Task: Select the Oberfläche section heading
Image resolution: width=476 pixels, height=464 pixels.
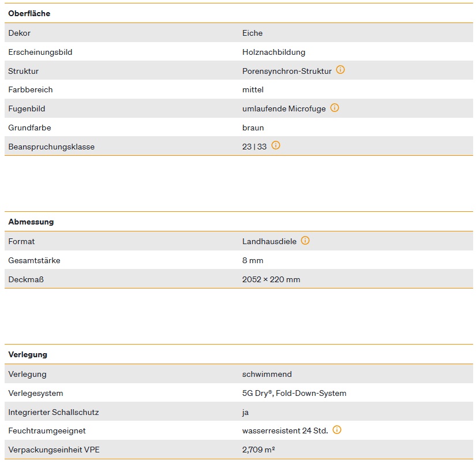Action: coord(29,13)
